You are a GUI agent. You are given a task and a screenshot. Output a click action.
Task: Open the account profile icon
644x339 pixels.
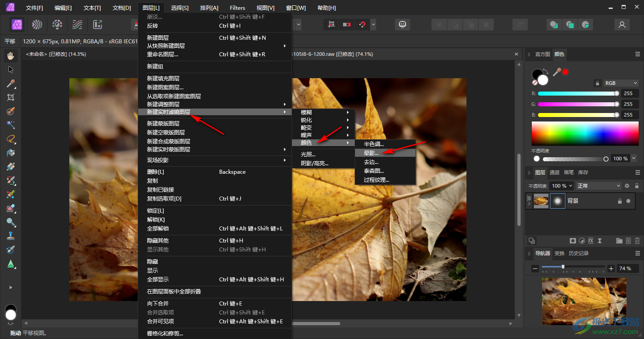click(622, 25)
